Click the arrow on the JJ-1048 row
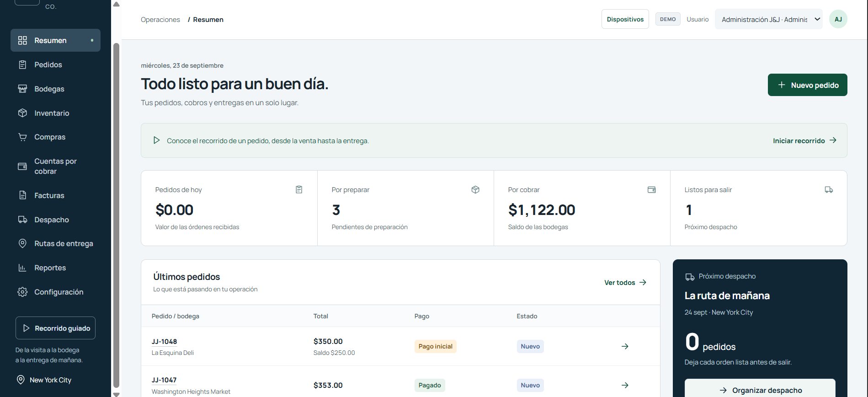This screenshot has height=397, width=868. (x=625, y=346)
